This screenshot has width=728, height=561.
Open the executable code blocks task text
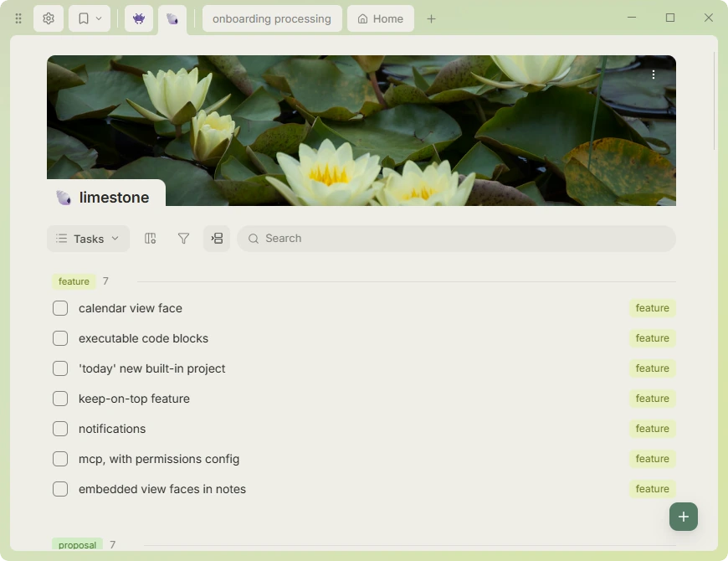pyautogui.click(x=143, y=338)
